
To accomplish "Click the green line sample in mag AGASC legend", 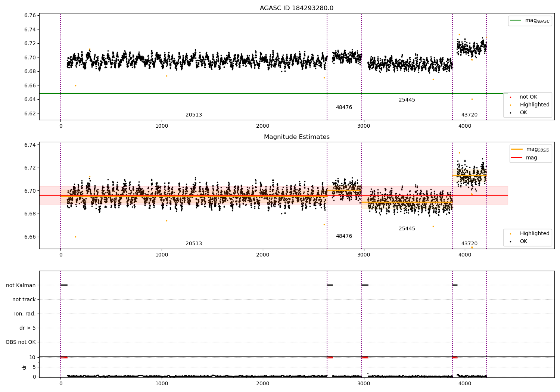I will click(x=516, y=21).
